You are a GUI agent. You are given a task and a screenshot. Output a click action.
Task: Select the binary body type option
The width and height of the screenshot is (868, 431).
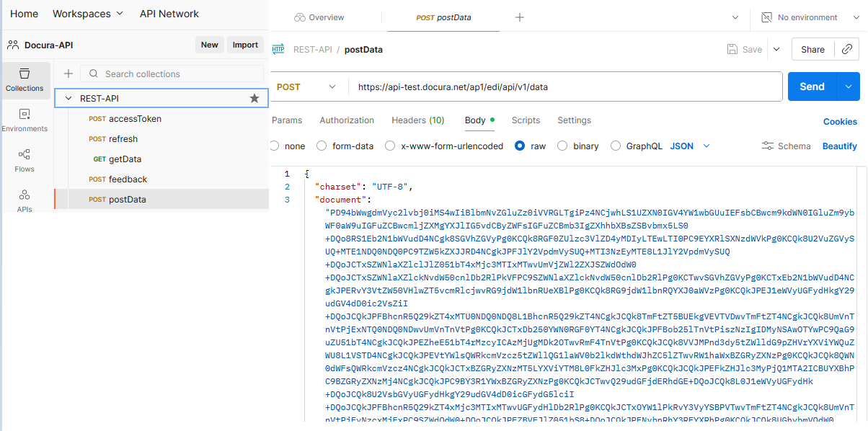[563, 146]
